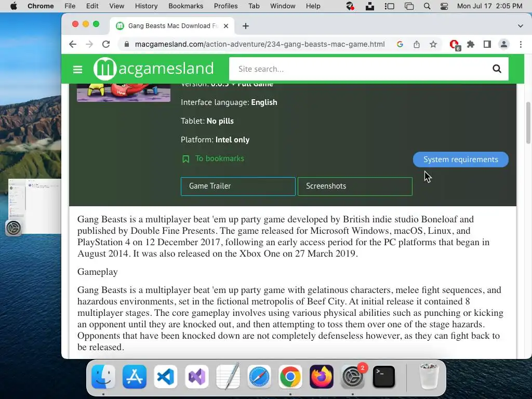Open the Extensions puzzle menu

coord(471,44)
